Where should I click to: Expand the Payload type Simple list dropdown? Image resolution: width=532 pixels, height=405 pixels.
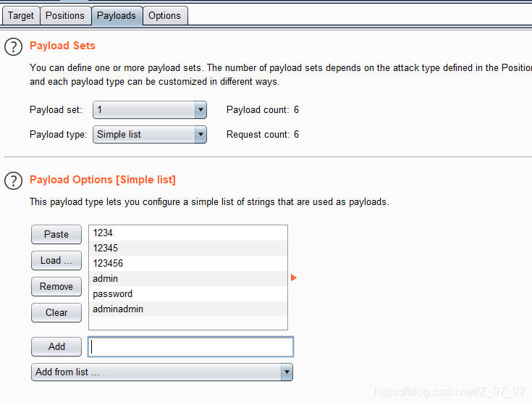[x=150, y=135]
